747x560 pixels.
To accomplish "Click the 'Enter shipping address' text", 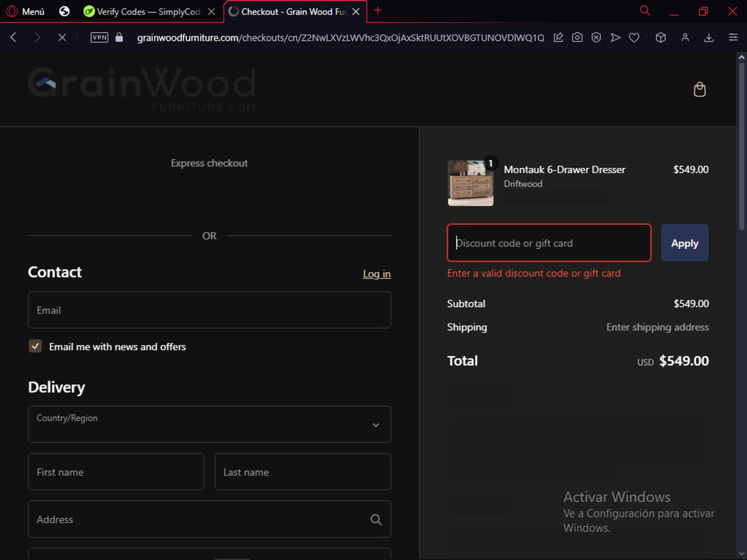I will (x=657, y=327).
